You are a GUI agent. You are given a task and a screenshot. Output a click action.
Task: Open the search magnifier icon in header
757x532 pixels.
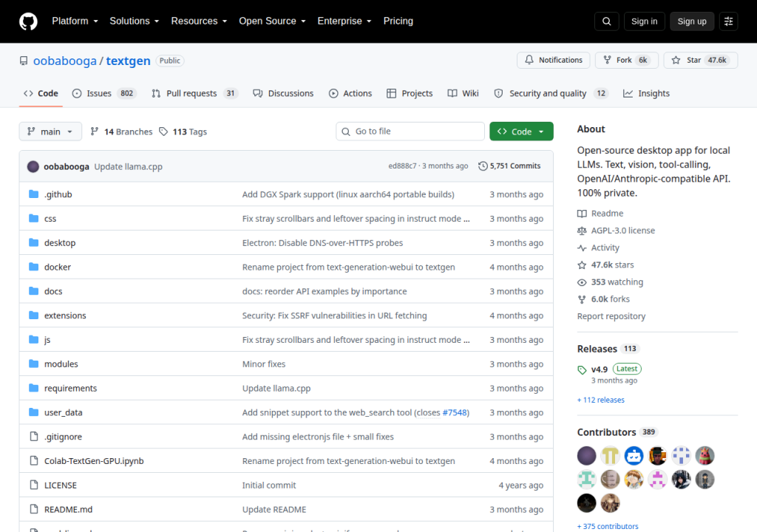click(x=606, y=21)
